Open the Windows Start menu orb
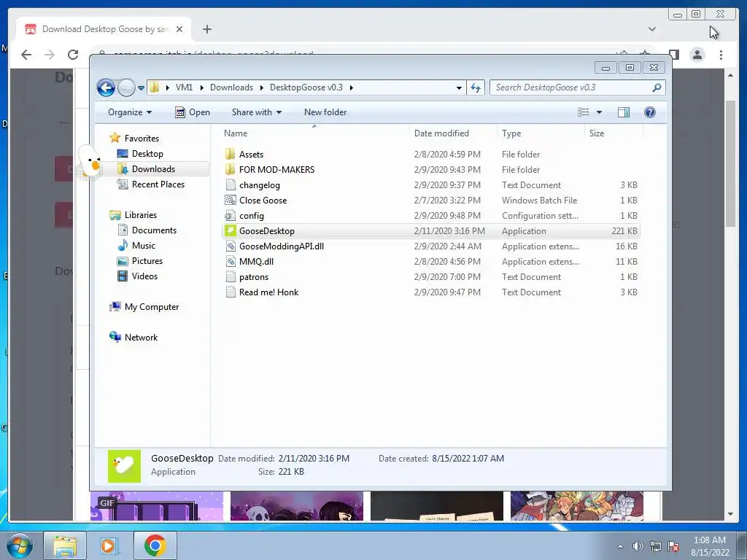 (20, 545)
